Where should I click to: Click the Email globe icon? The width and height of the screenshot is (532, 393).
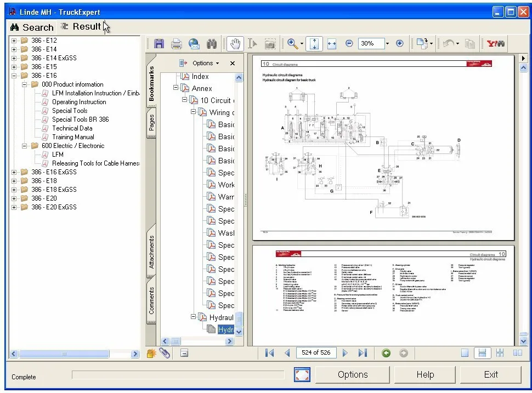194,43
